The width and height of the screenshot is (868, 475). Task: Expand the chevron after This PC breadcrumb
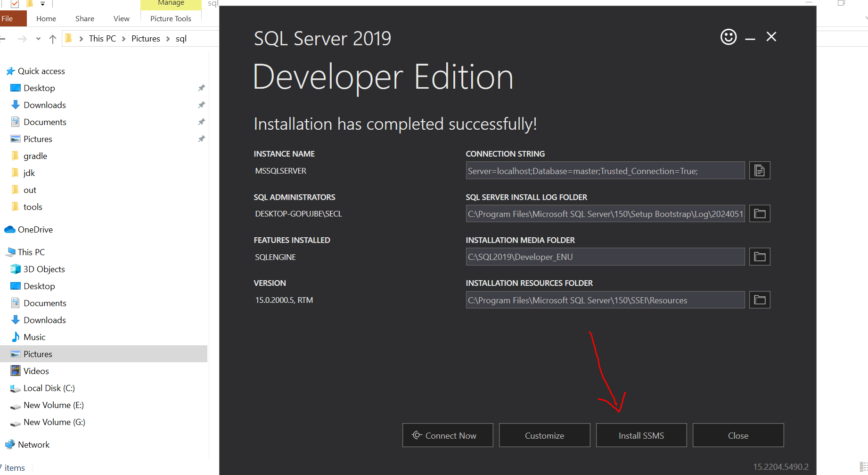coord(123,39)
